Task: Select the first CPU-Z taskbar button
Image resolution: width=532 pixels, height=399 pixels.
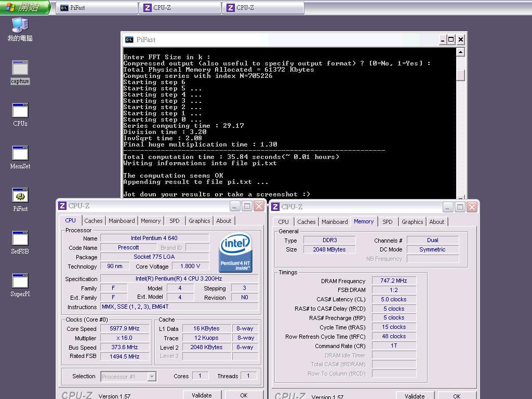Action: tap(180, 8)
